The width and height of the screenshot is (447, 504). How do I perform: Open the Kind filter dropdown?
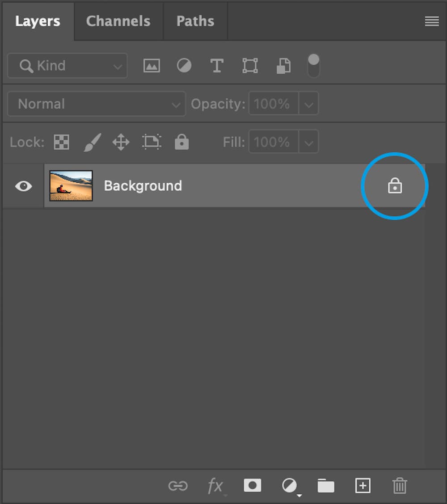click(x=67, y=65)
